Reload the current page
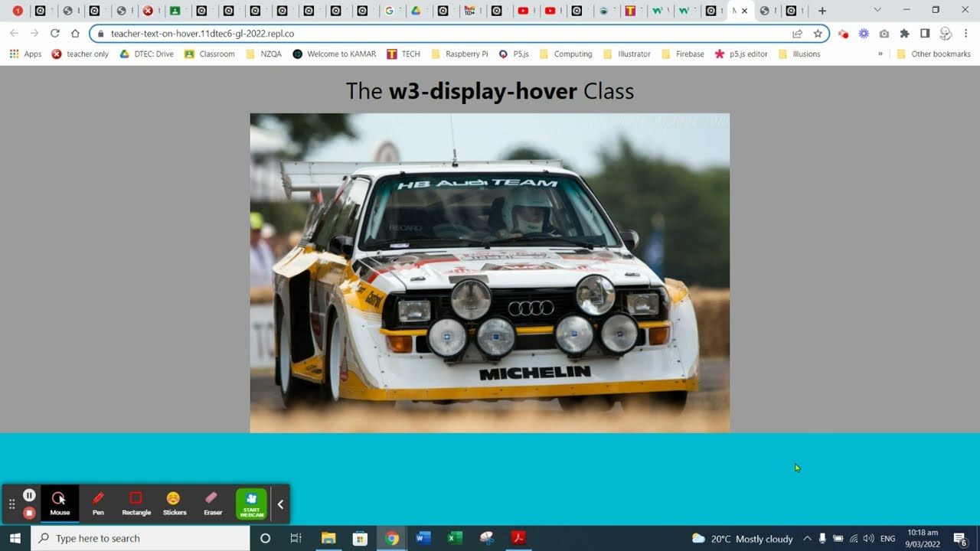Image resolution: width=980 pixels, height=551 pixels. pos(54,34)
